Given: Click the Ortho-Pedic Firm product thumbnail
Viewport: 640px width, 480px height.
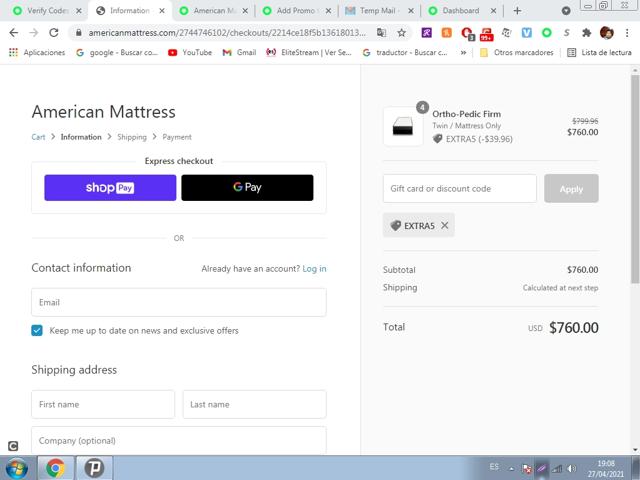Looking at the screenshot, I should (403, 126).
